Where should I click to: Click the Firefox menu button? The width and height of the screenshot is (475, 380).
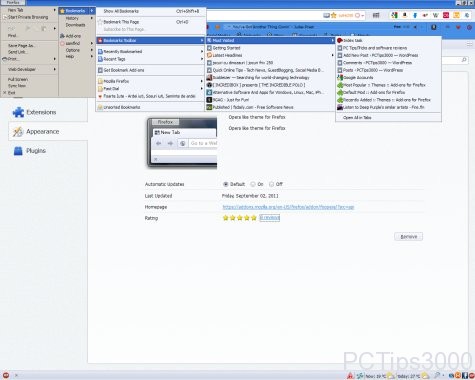(13, 3)
